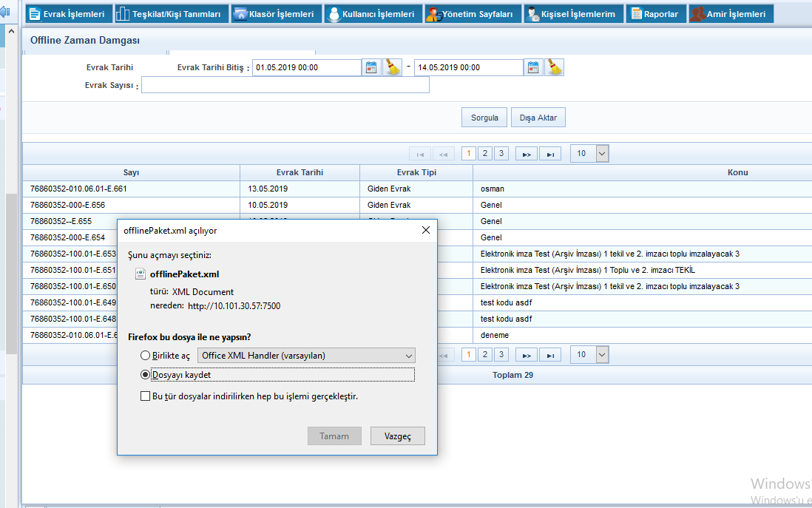Open calendar picker for start date field
This screenshot has width=812, height=508.
pos(372,67)
